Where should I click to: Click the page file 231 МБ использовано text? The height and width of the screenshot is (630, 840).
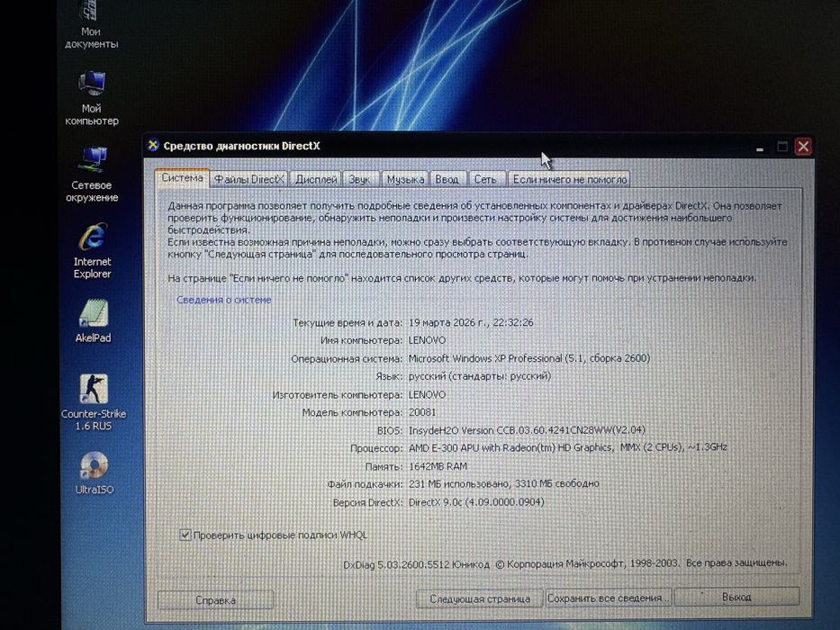[504, 484]
